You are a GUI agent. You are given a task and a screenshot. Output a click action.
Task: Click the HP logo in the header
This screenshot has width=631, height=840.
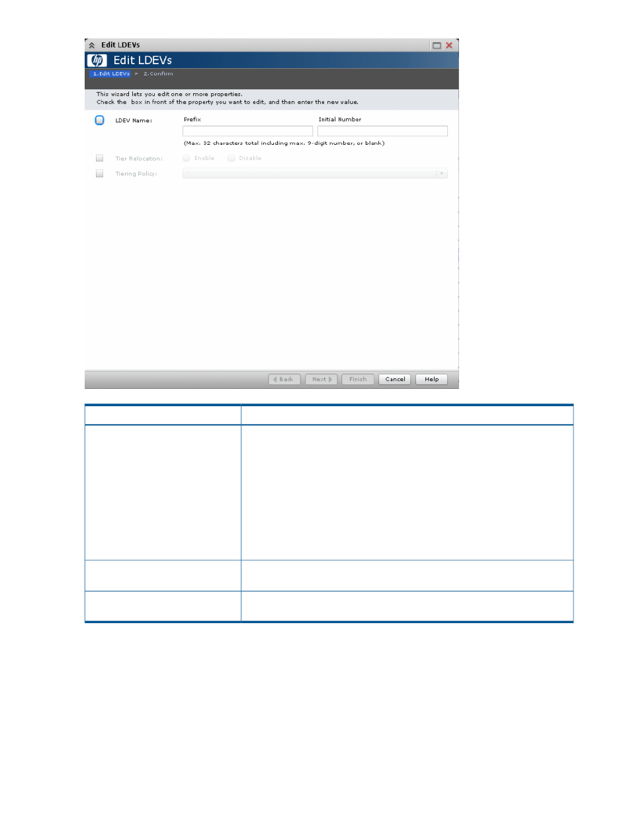97,60
